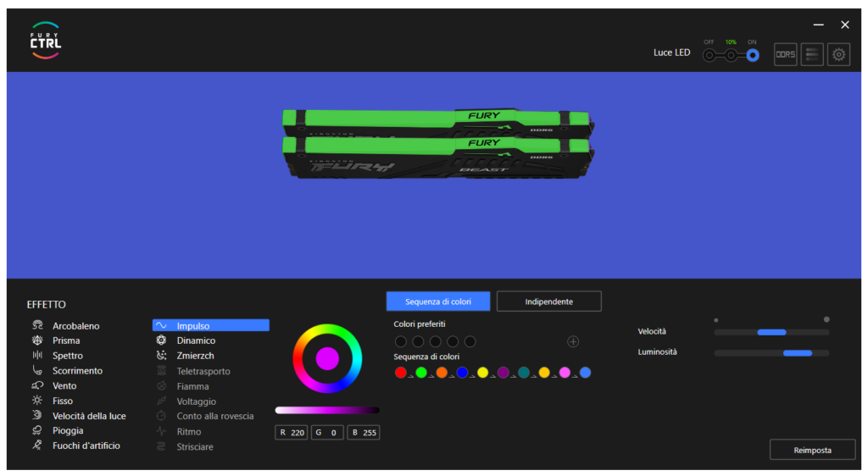Set Luce LED to 10%
The image size is (868, 476).
pyautogui.click(x=731, y=55)
